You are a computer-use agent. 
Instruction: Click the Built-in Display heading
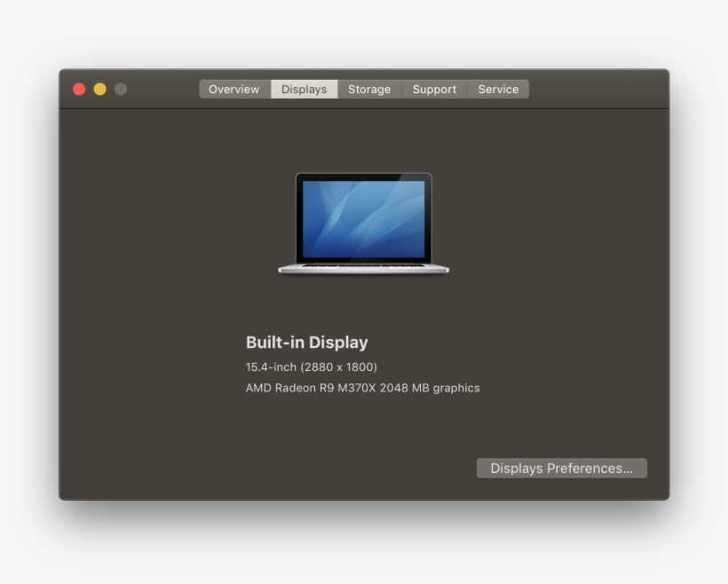[x=307, y=342]
